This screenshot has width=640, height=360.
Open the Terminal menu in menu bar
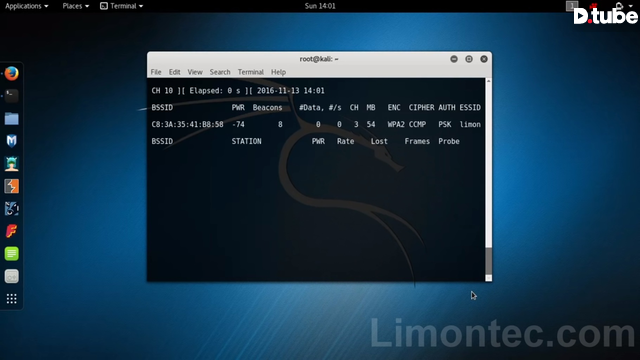[x=251, y=72]
